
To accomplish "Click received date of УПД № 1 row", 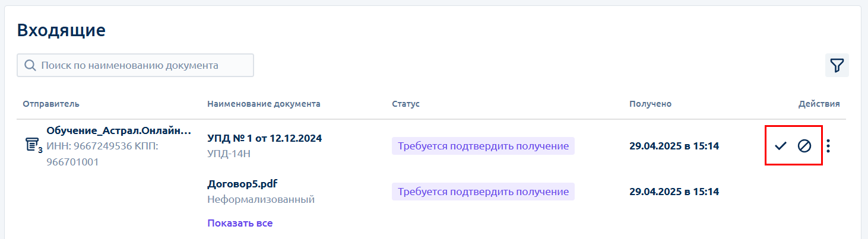I will coord(674,146).
